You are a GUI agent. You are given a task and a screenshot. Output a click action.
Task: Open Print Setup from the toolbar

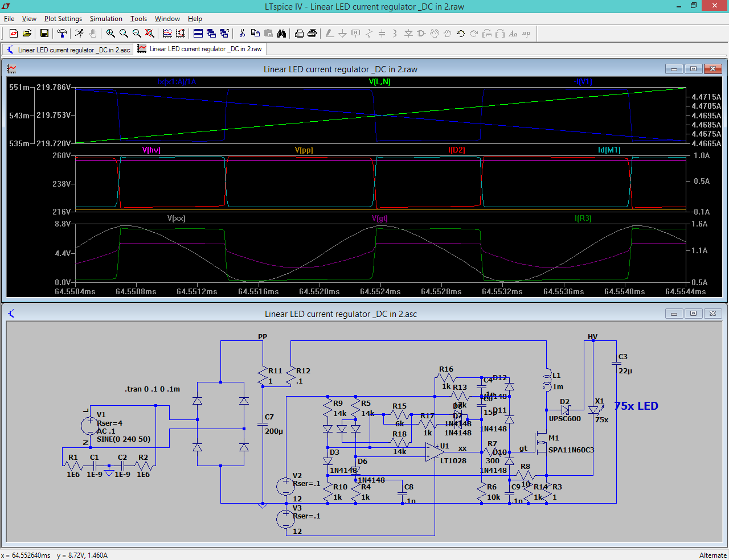(299, 34)
